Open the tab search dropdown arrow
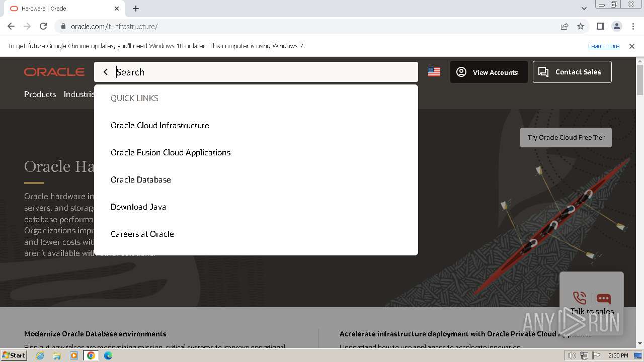 pyautogui.click(x=584, y=9)
